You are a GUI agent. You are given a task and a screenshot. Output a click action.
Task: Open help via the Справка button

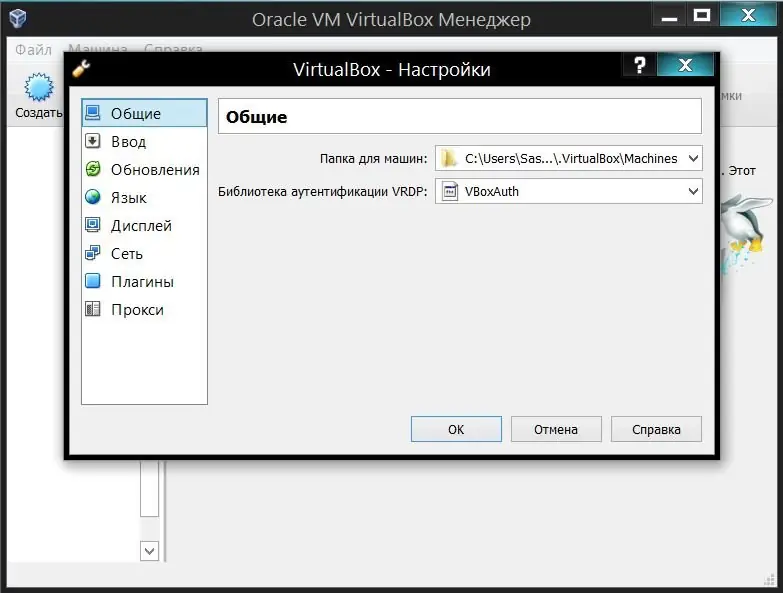656,429
